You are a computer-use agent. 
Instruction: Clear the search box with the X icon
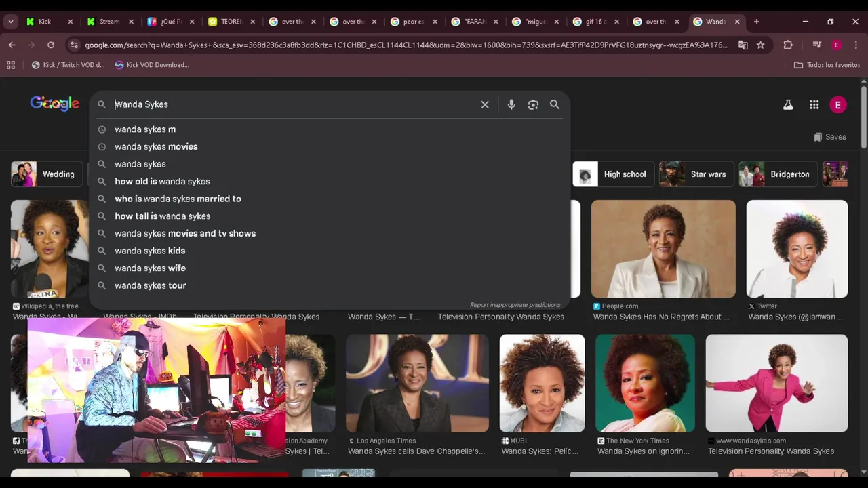tap(485, 104)
